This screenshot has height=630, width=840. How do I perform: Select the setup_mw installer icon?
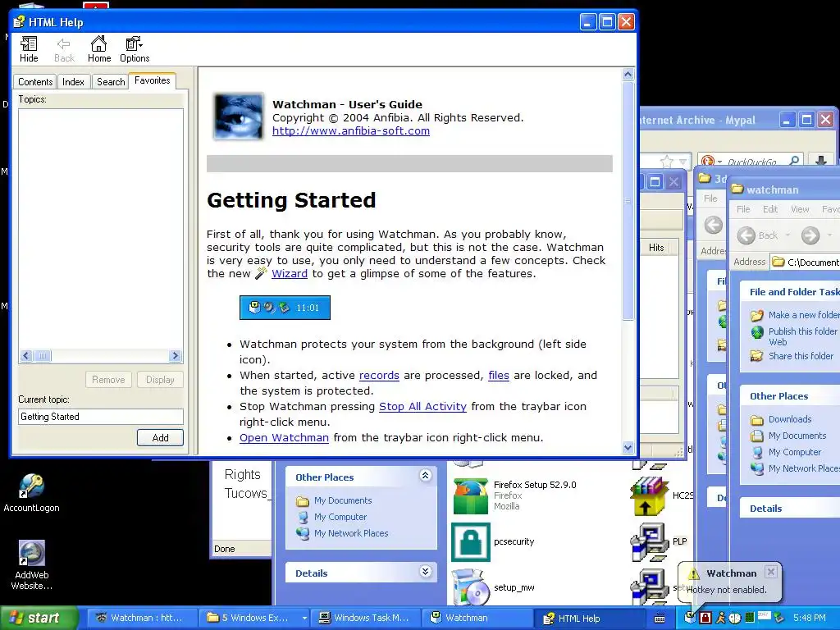[470, 587]
